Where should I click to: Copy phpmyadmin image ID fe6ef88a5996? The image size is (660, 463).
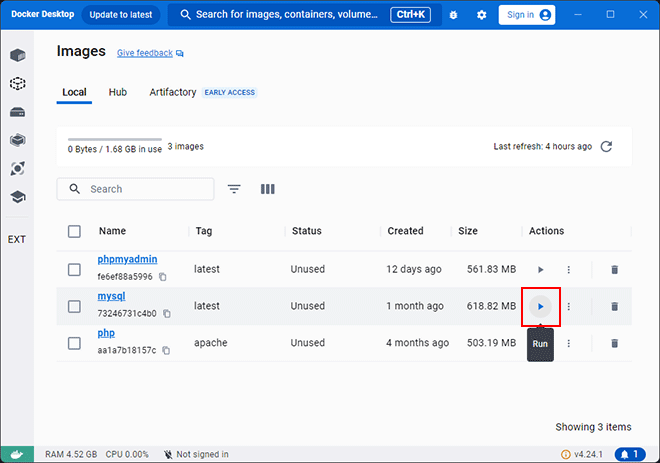163,277
